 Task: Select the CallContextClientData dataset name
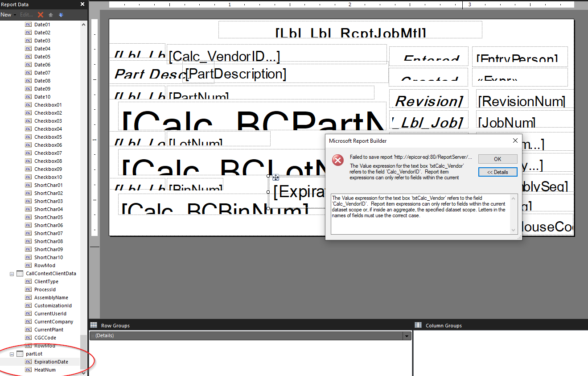(x=51, y=273)
